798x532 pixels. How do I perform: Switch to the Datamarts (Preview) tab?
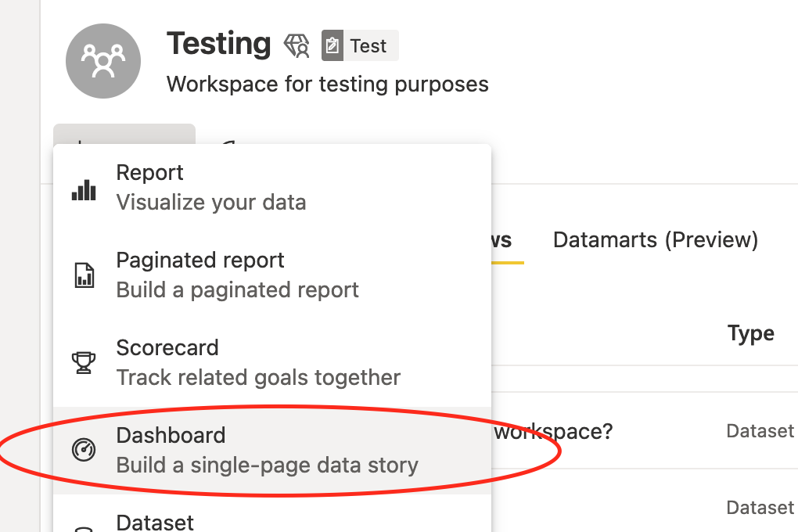point(656,239)
